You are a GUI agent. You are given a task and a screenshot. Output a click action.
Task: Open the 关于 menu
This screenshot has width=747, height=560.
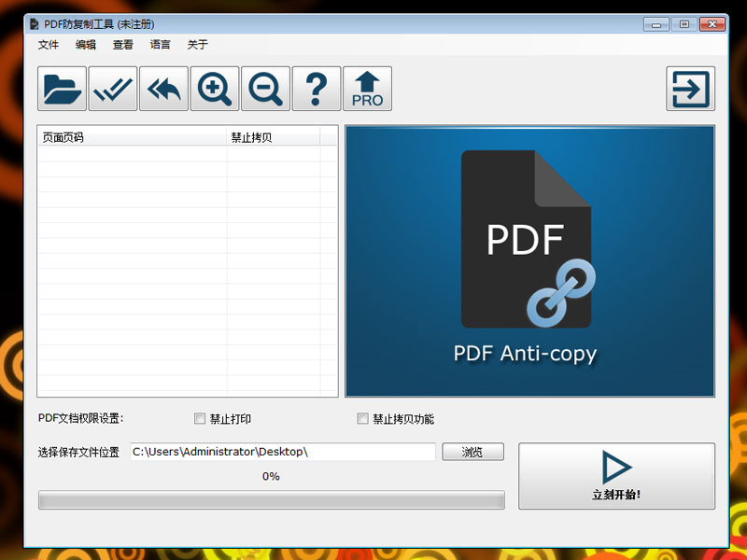pos(197,45)
